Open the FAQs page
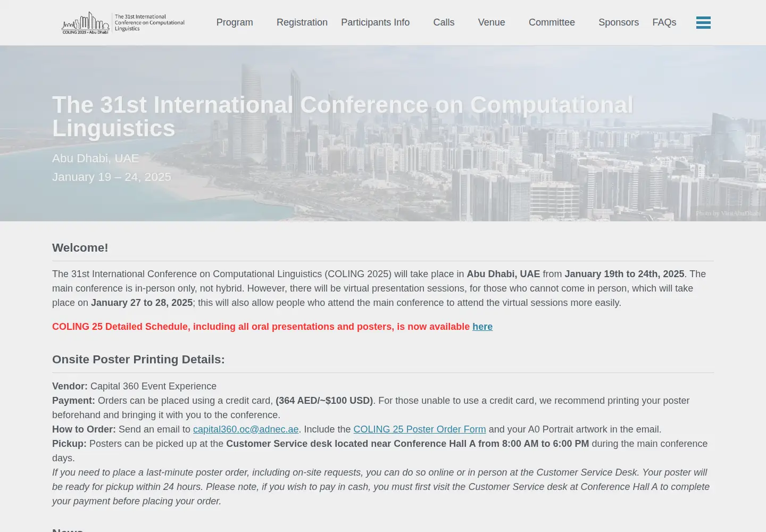The width and height of the screenshot is (766, 532). [664, 22]
